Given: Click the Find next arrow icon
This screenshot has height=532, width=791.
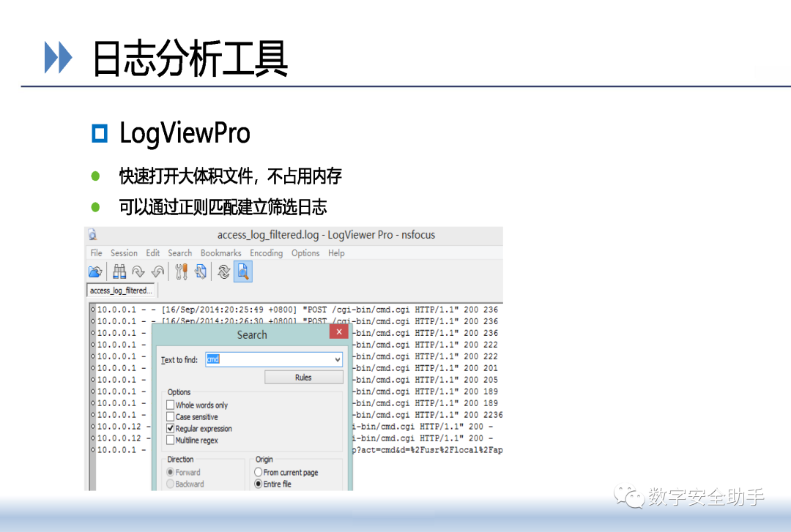Looking at the screenshot, I should 138,271.
